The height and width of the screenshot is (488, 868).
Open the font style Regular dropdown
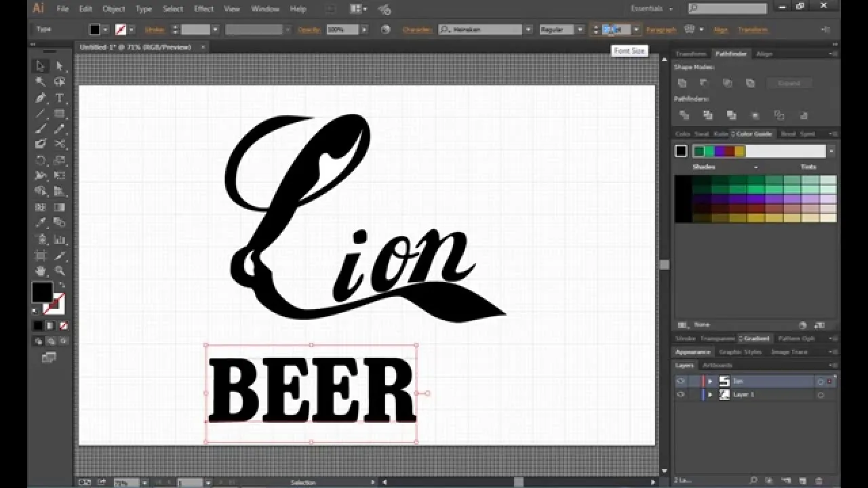pos(579,30)
